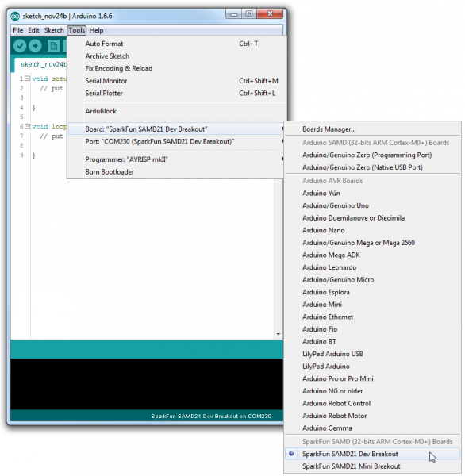This screenshot has height=476, width=465.
Task: Click line number 9 in the editor gutter
Action: (x=21, y=155)
